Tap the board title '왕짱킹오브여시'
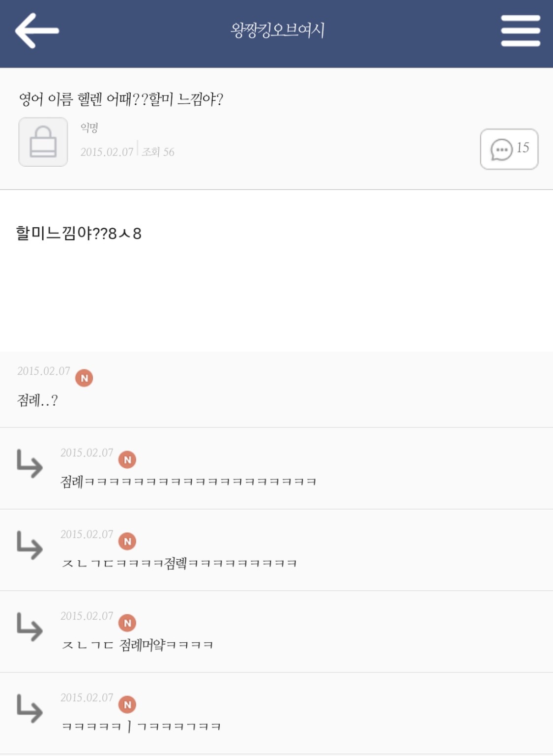 (277, 30)
